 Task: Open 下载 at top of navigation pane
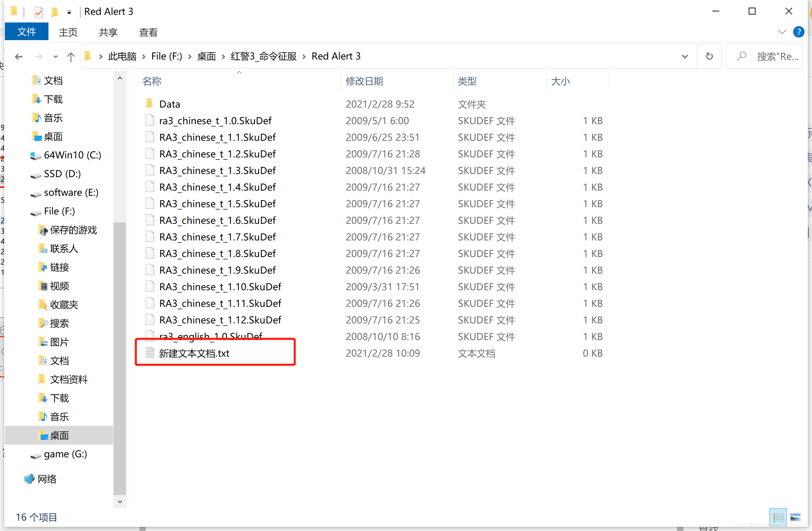(53, 99)
